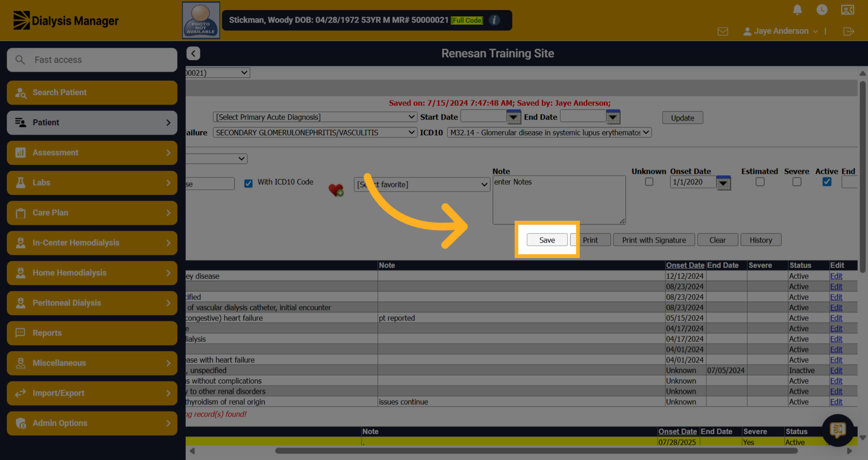Open the clock icon in header
The width and height of the screenshot is (868, 460).
click(822, 10)
